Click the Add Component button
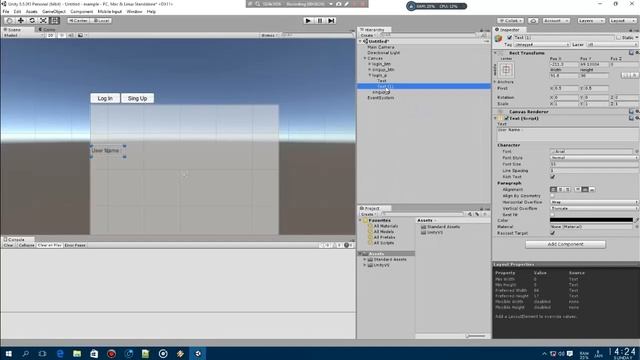The height and width of the screenshot is (360, 640). tap(565, 244)
